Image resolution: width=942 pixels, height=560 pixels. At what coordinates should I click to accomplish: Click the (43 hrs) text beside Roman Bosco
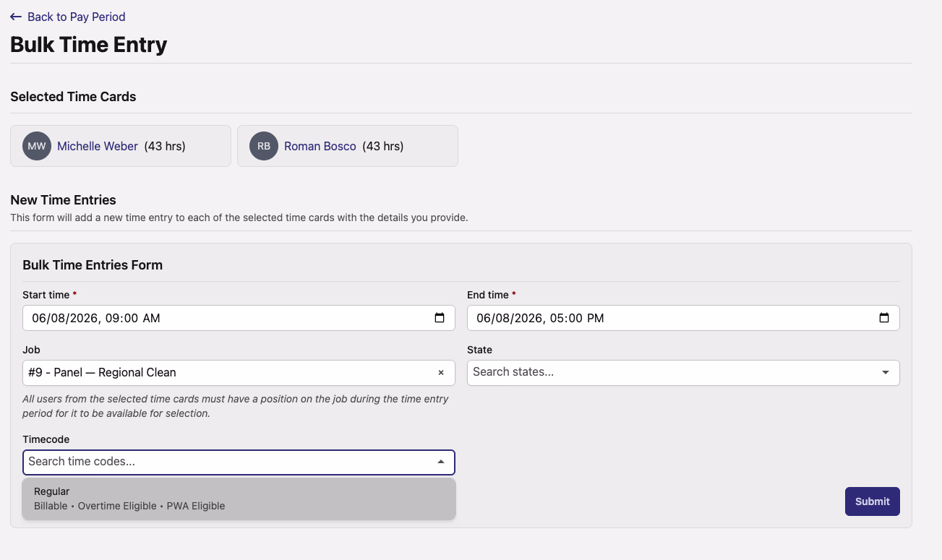click(x=382, y=146)
